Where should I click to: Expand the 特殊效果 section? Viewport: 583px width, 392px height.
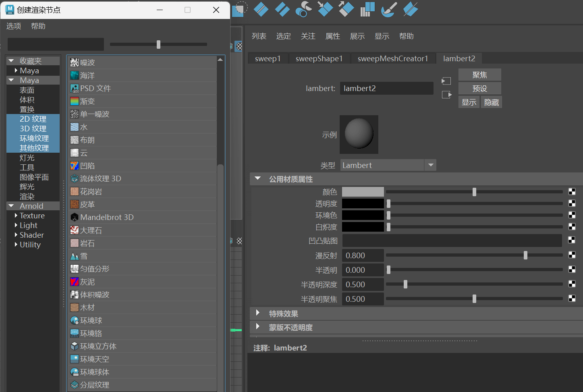(258, 313)
